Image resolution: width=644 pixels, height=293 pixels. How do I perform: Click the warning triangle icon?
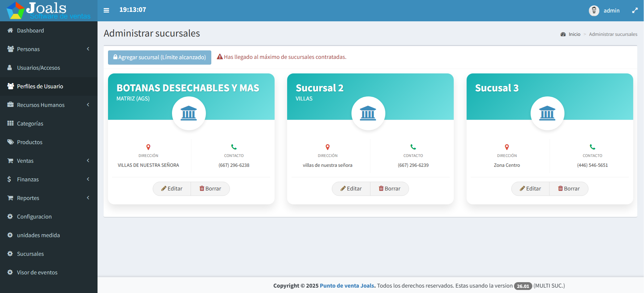[220, 57]
